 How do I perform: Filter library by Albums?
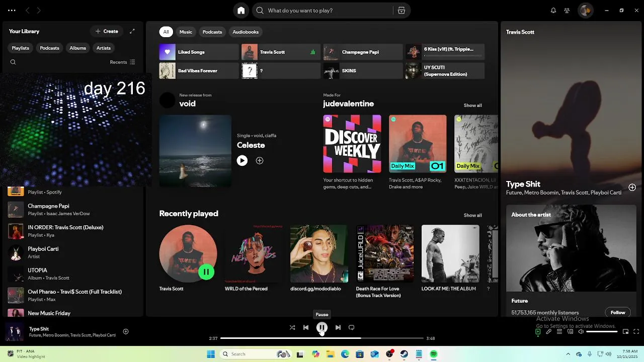[77, 48]
